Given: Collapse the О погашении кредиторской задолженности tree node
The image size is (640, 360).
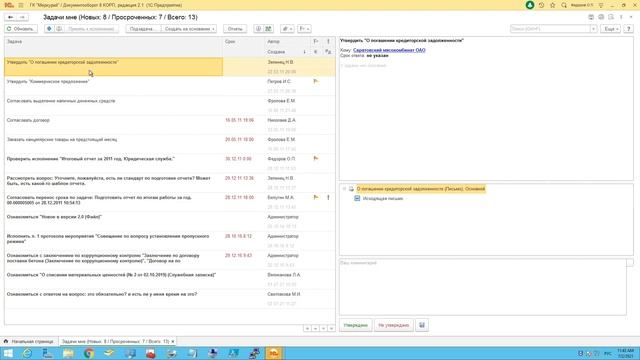Looking at the screenshot, I should pos(344,189).
